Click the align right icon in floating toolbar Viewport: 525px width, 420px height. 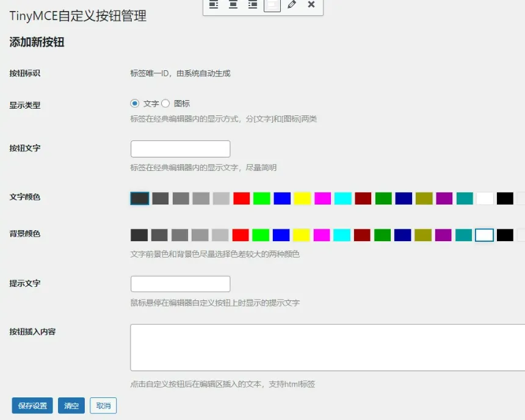pos(253,5)
